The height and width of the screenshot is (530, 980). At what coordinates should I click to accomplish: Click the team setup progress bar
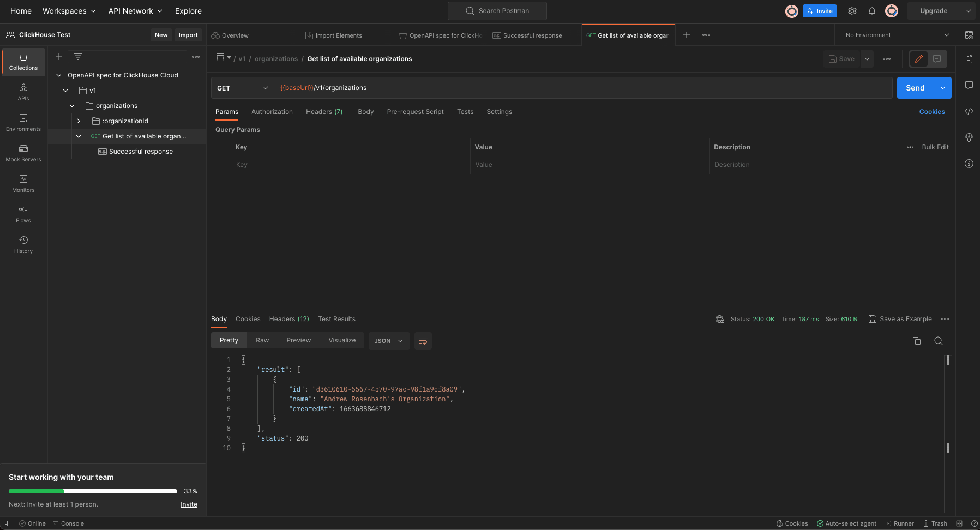[93, 491]
